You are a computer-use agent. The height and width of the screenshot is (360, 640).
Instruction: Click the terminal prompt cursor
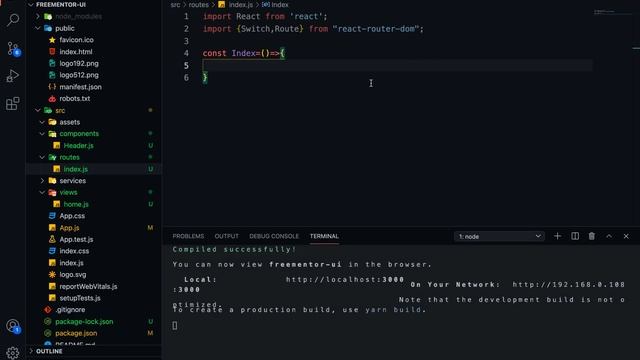point(175,326)
